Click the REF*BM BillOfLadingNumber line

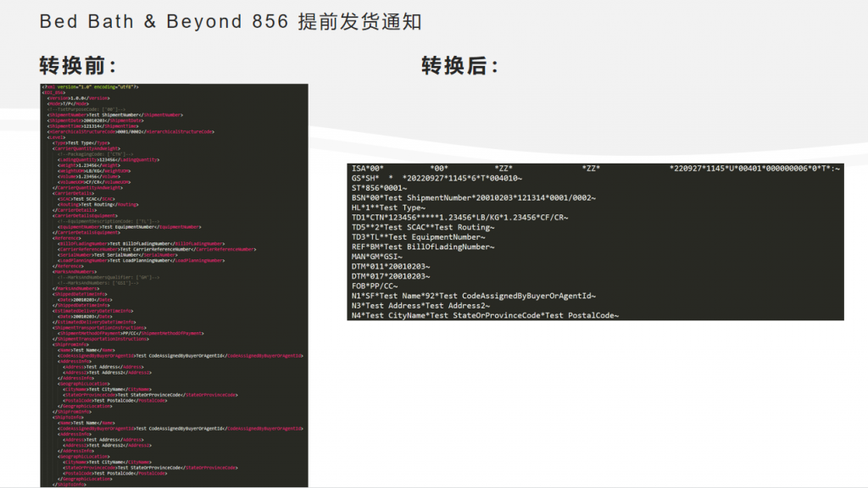(x=423, y=247)
